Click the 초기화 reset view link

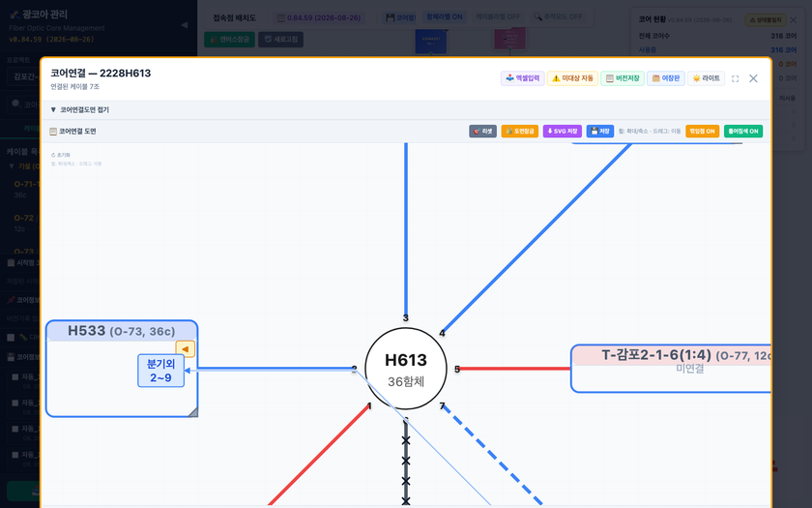pos(61,155)
